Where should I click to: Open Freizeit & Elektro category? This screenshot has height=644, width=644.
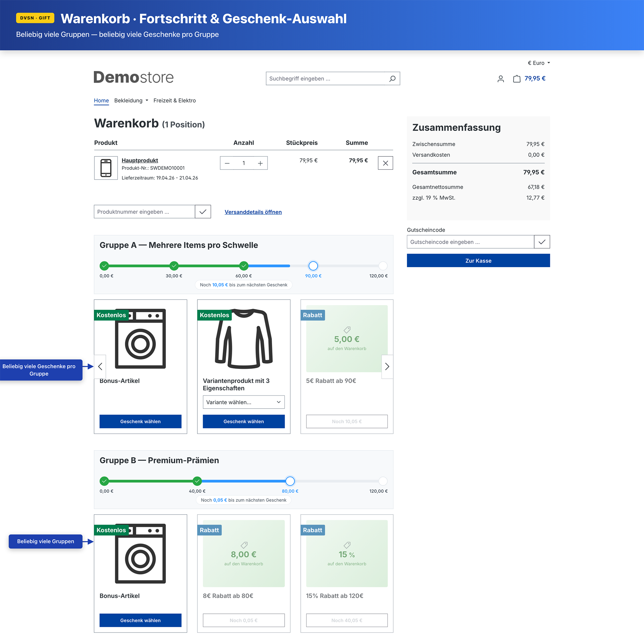[x=175, y=101]
